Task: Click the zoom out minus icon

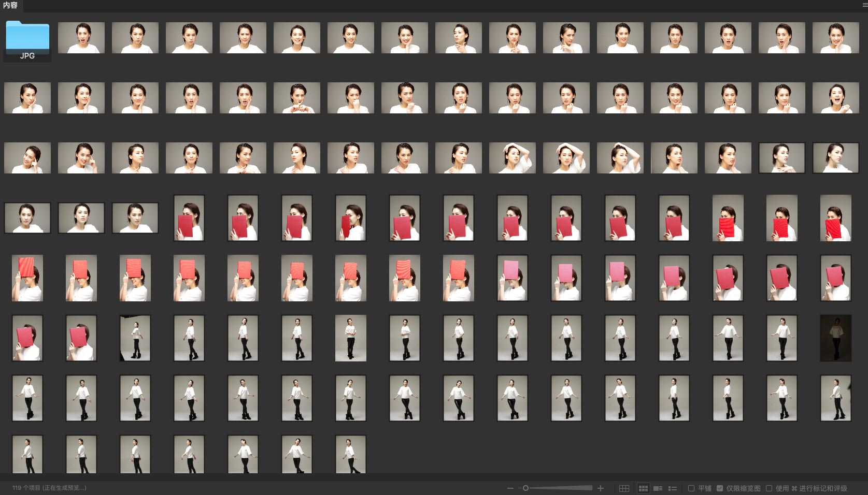Action: pos(510,488)
